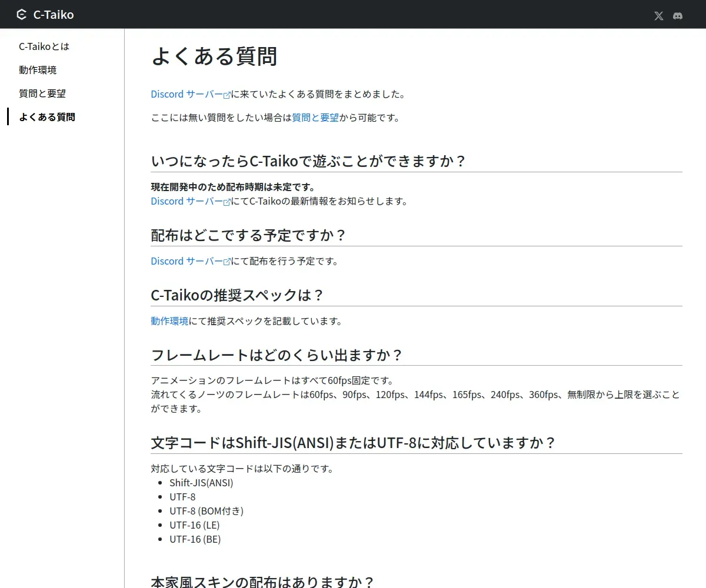
Task: Click heading 本家風スキンの配布はありますか？
Action: (263, 582)
